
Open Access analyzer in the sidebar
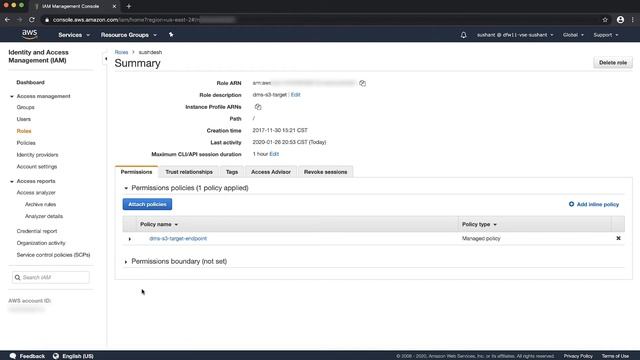click(x=36, y=193)
